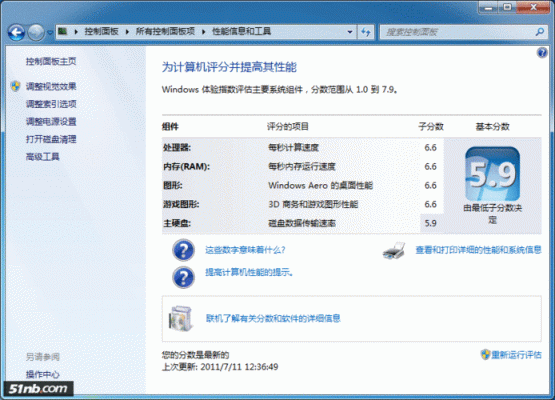Open 高级工具 link
This screenshot has width=555, height=400.
[42, 156]
